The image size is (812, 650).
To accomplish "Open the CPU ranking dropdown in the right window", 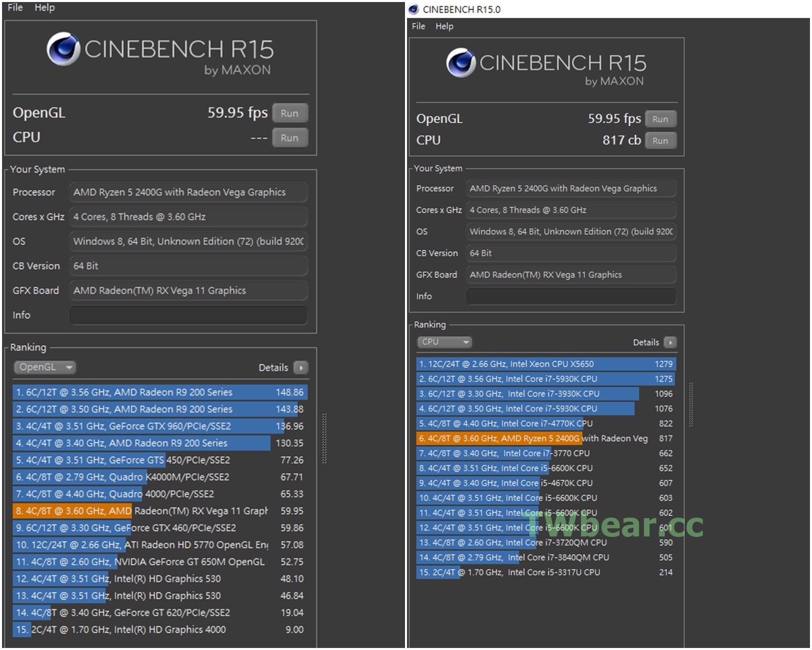I will [445, 342].
